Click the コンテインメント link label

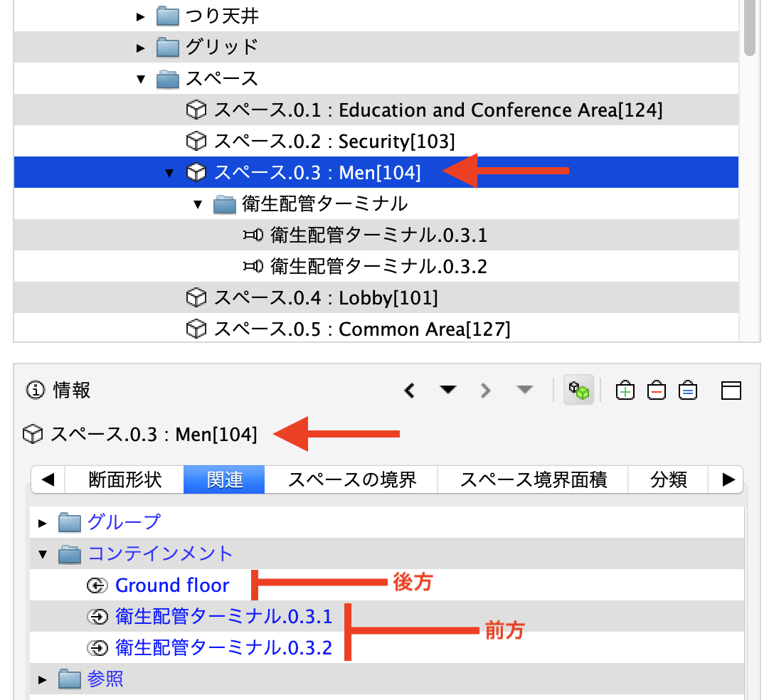click(x=160, y=554)
